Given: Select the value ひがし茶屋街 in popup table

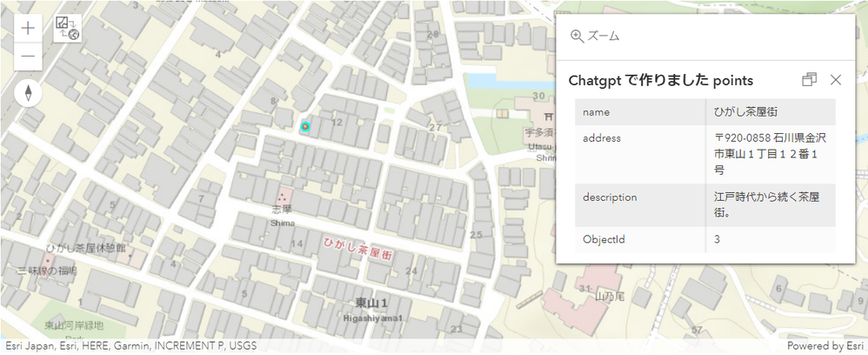Looking at the screenshot, I should (745, 112).
